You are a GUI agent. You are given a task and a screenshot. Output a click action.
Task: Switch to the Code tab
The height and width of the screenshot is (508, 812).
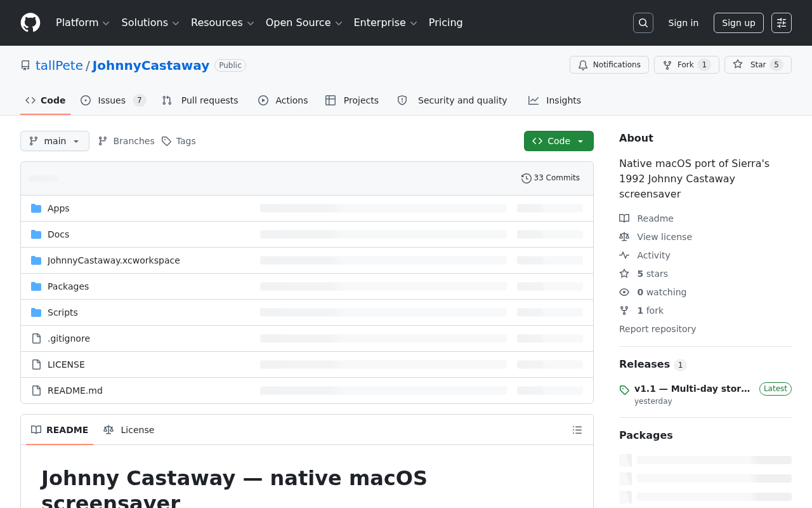46,100
